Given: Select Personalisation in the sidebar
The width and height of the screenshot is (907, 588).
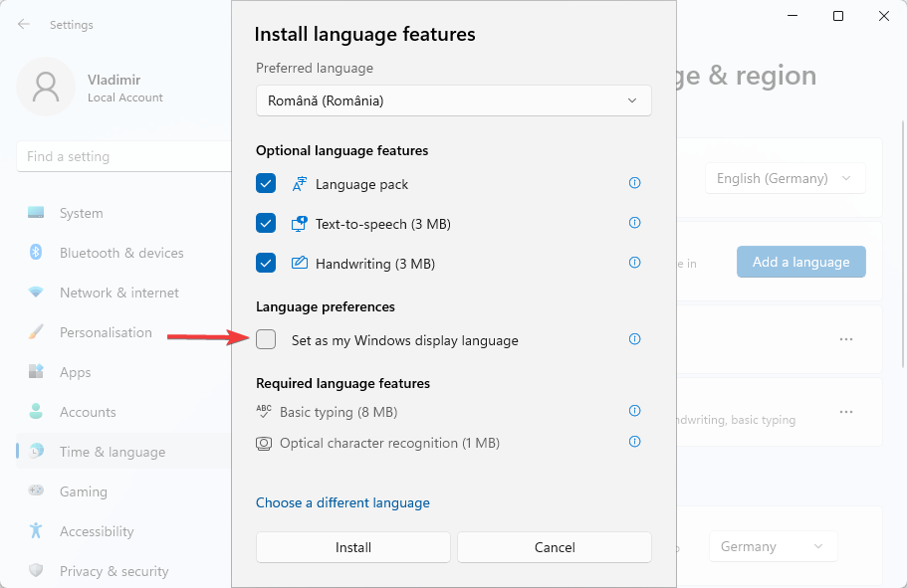Looking at the screenshot, I should [106, 332].
